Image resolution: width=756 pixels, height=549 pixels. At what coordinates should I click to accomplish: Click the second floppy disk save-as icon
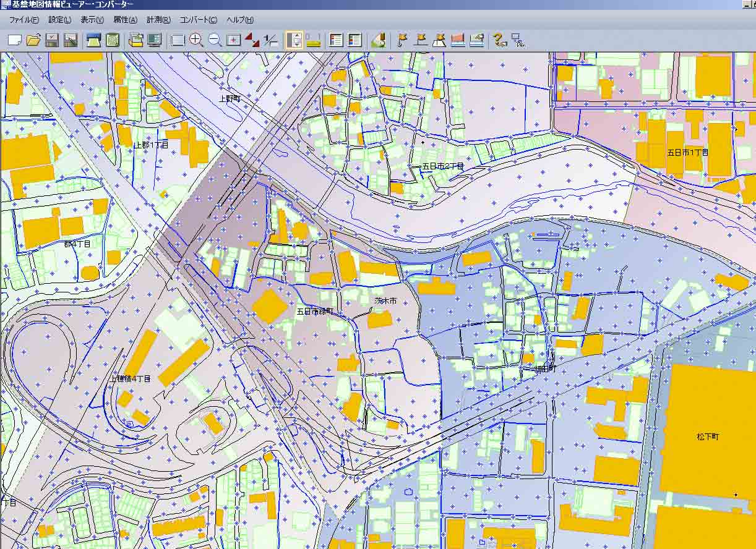pos(70,40)
